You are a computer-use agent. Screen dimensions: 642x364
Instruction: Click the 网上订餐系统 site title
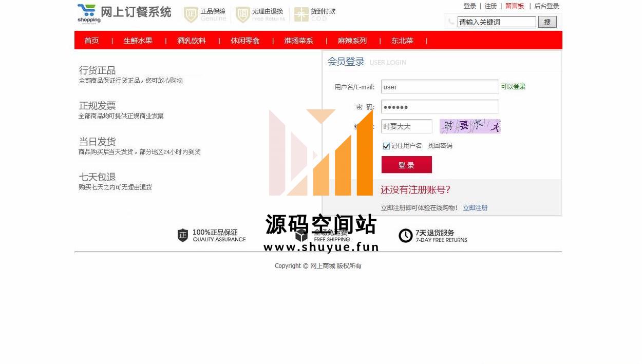tap(136, 12)
